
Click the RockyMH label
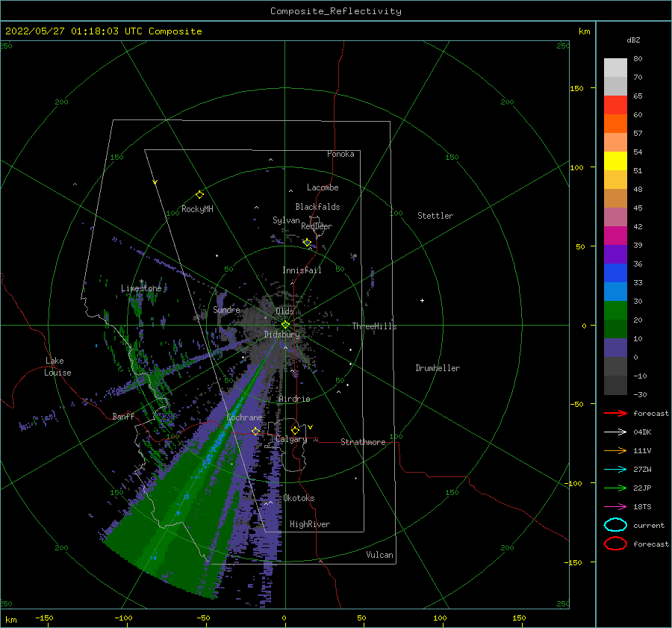(197, 209)
